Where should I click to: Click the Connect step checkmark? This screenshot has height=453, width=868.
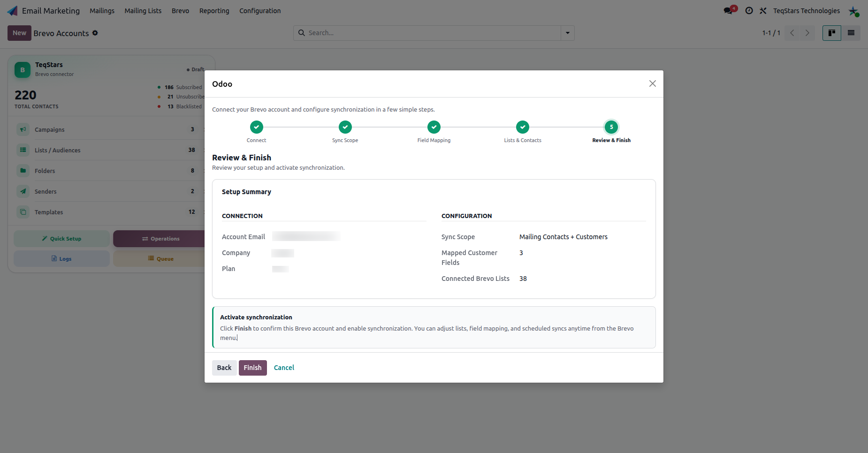click(256, 127)
